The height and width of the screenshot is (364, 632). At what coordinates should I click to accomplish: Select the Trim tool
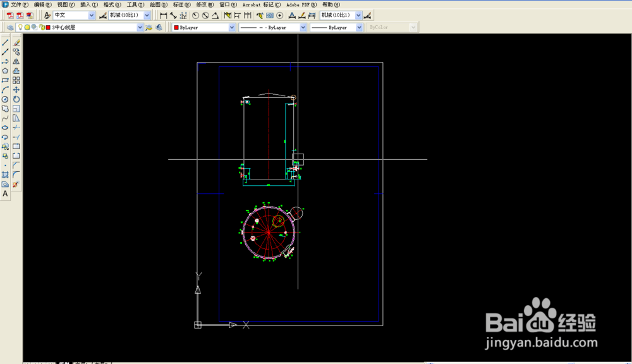click(16, 128)
